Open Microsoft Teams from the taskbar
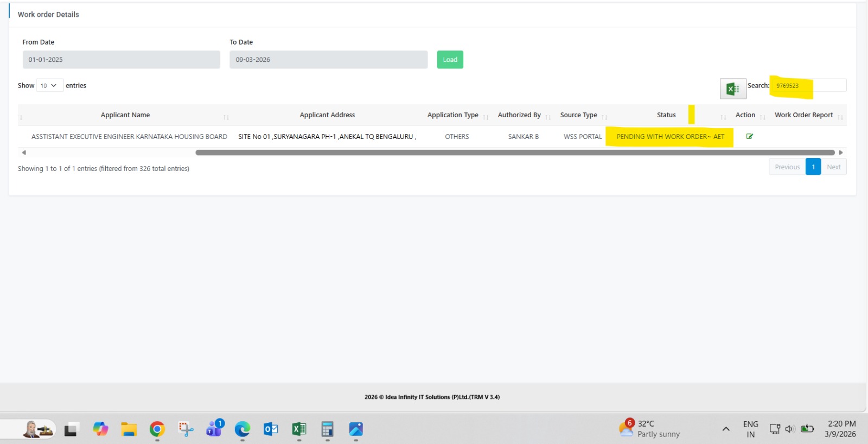The width and height of the screenshot is (868, 444). pos(214,428)
